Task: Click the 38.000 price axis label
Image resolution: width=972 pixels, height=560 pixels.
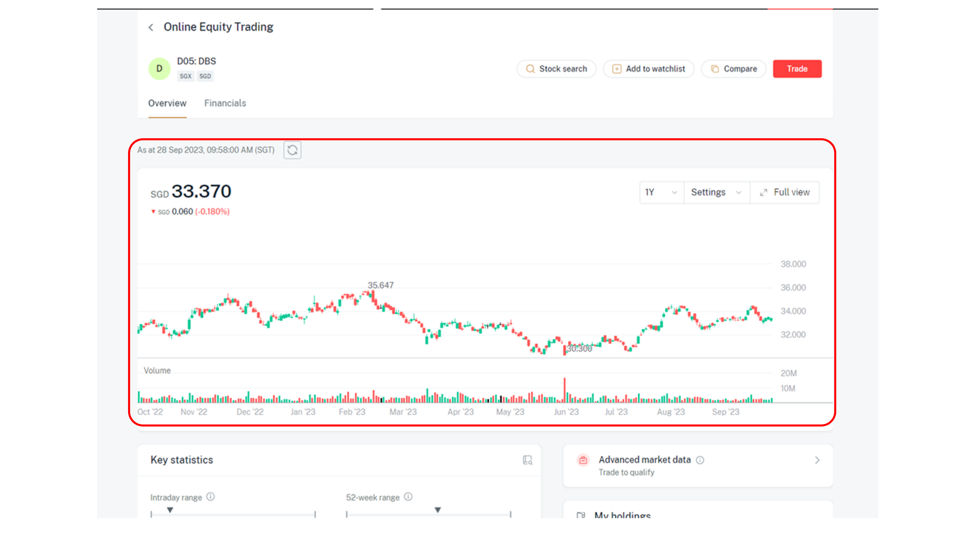Action: point(793,264)
